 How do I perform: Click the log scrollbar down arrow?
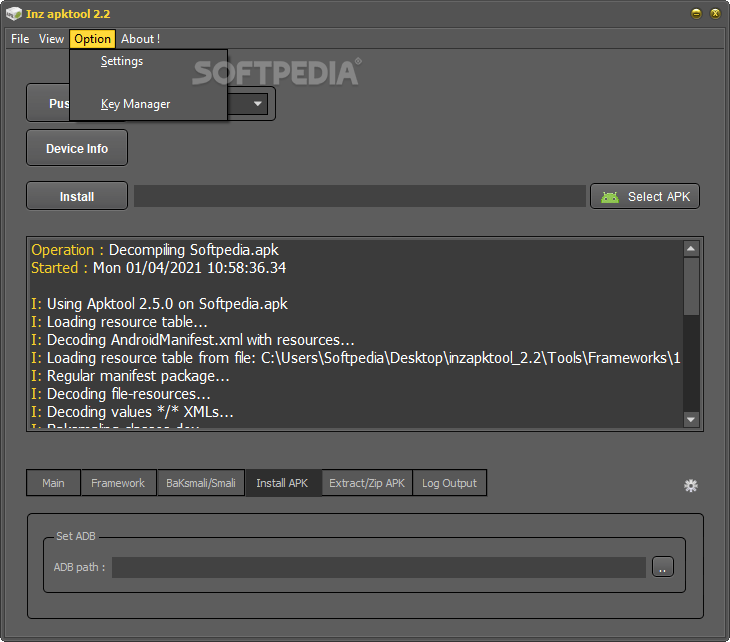[x=691, y=419]
